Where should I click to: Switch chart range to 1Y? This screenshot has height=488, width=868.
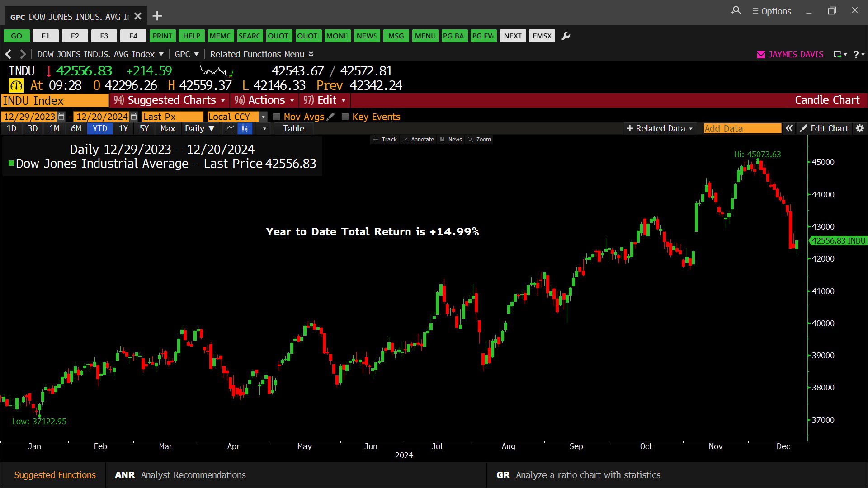[123, 128]
